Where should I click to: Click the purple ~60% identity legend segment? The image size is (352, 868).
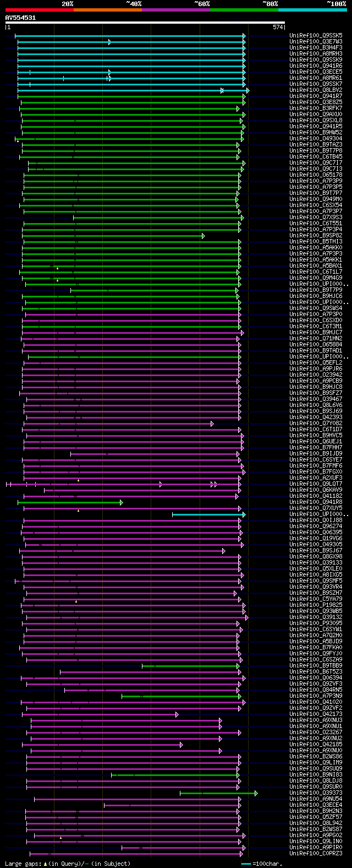tap(175, 9)
